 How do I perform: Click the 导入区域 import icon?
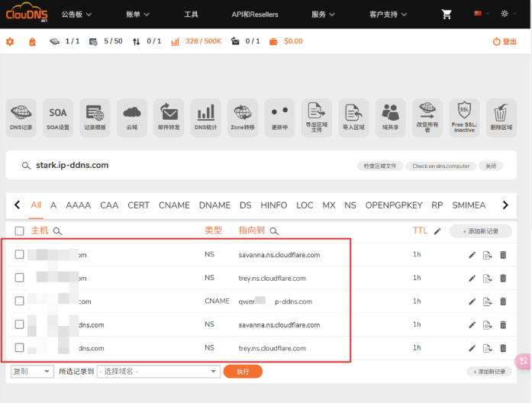[x=353, y=118]
